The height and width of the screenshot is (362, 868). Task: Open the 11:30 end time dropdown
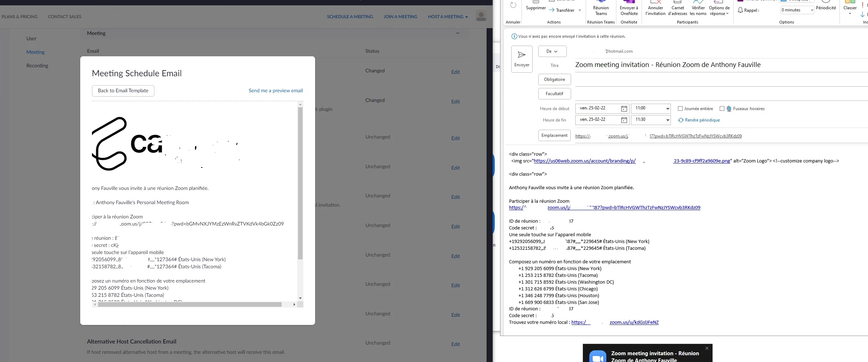(x=668, y=120)
